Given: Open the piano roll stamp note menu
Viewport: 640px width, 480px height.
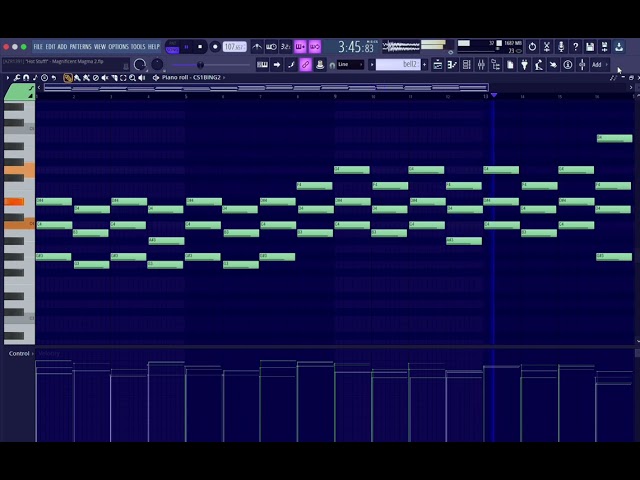Looking at the screenshot, I should pyautogui.click(x=35, y=78).
